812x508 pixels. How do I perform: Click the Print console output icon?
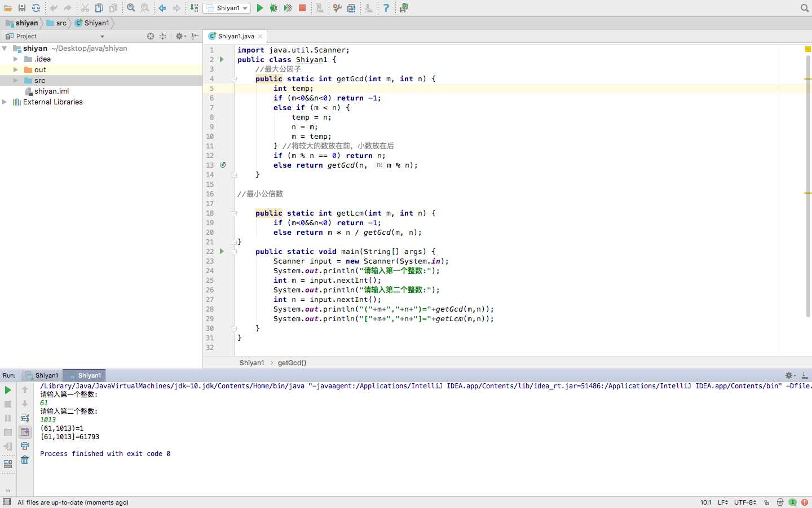point(25,446)
